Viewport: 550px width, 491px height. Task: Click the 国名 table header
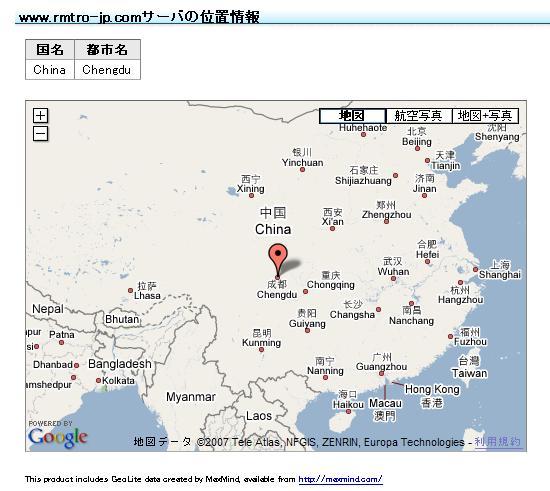click(50, 49)
